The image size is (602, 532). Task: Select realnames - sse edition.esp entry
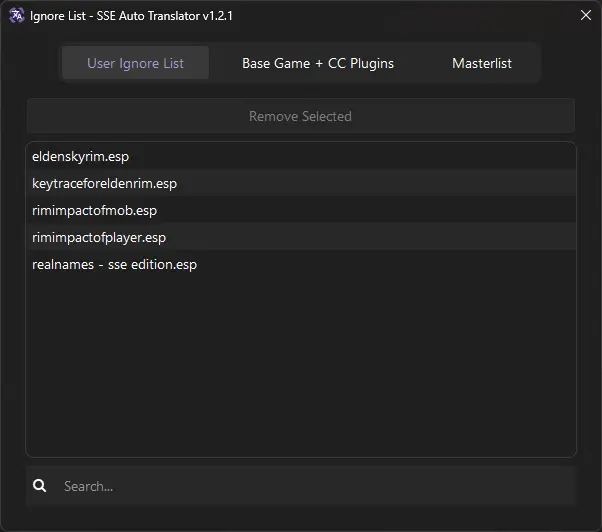(x=301, y=264)
